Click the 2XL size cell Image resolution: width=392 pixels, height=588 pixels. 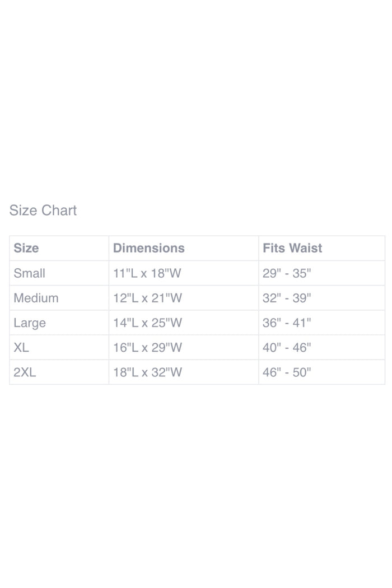point(59,372)
